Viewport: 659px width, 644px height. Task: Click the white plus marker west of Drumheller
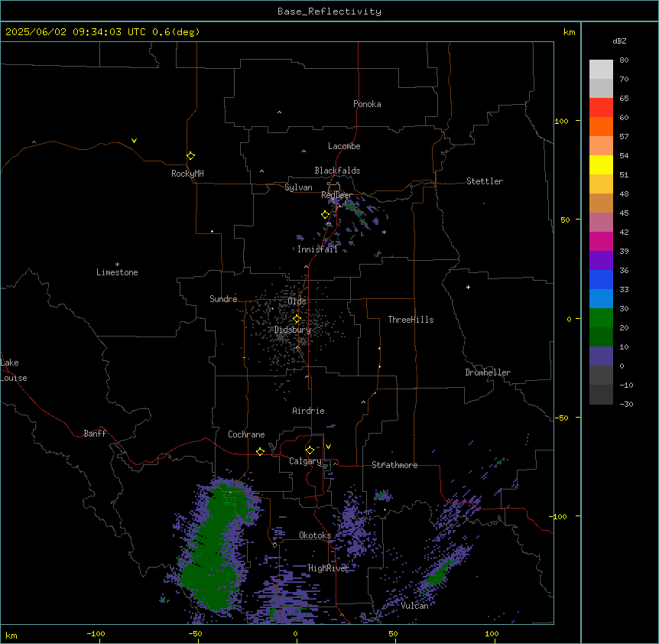pos(468,287)
